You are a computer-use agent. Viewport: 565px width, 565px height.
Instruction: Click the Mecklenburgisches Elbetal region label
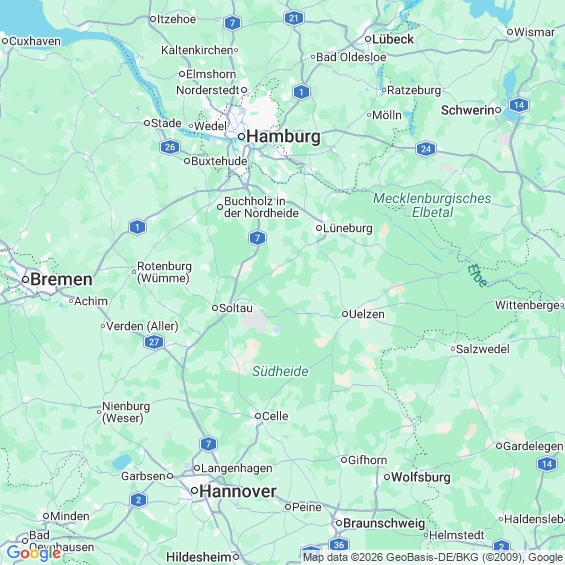click(432, 205)
